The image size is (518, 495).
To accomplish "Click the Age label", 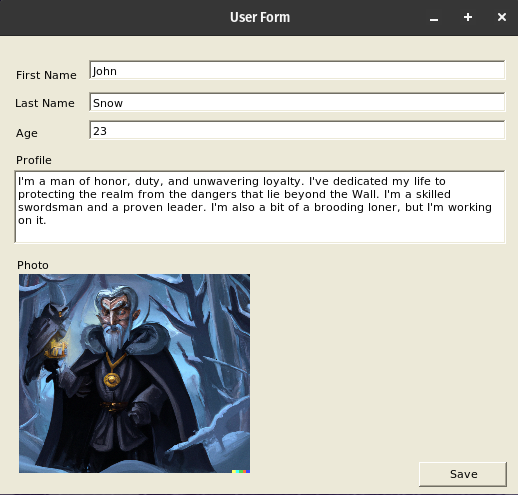I will 27,133.
